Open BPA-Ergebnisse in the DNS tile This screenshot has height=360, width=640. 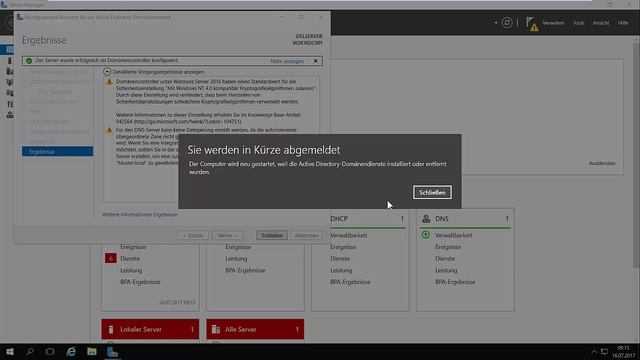pyautogui.click(x=455, y=282)
